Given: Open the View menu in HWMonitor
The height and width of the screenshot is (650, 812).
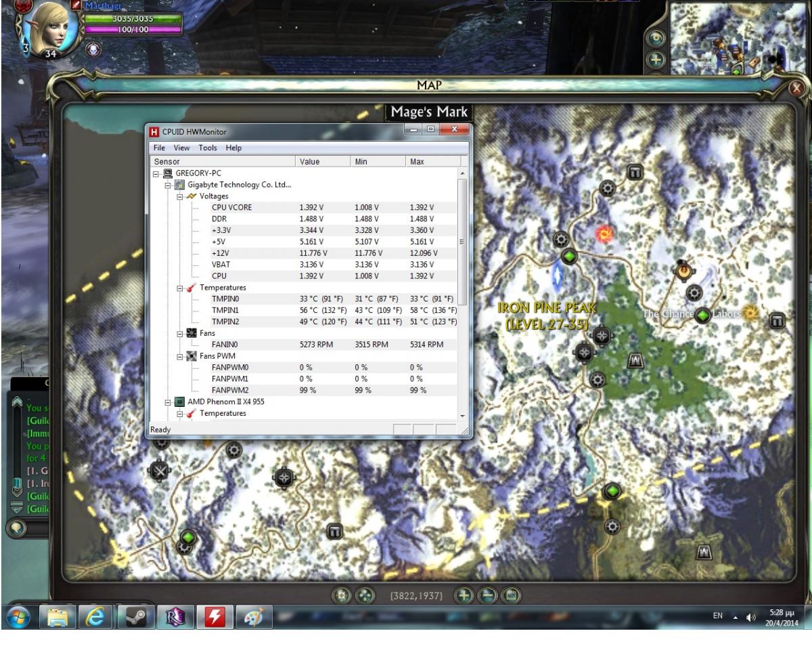Looking at the screenshot, I should (x=181, y=148).
